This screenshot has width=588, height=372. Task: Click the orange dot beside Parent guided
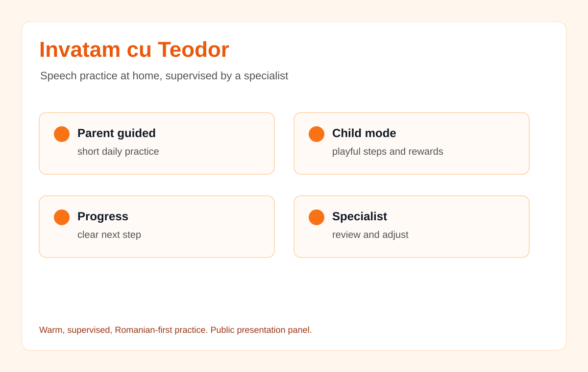coord(62,134)
